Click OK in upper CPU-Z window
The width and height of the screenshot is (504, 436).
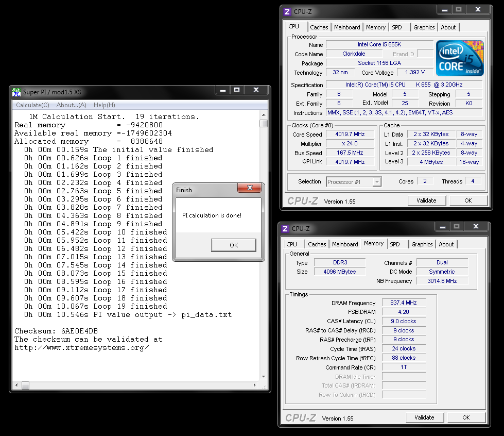click(468, 200)
